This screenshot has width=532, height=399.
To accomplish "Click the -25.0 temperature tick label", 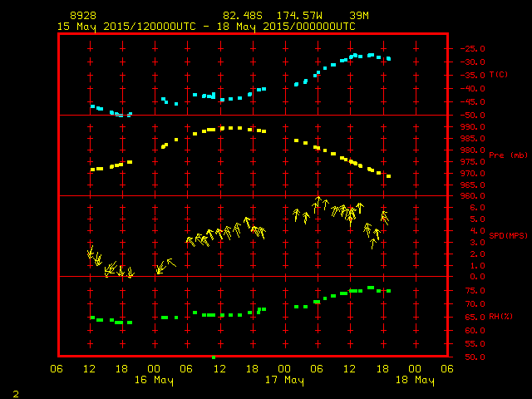I will (x=473, y=49).
